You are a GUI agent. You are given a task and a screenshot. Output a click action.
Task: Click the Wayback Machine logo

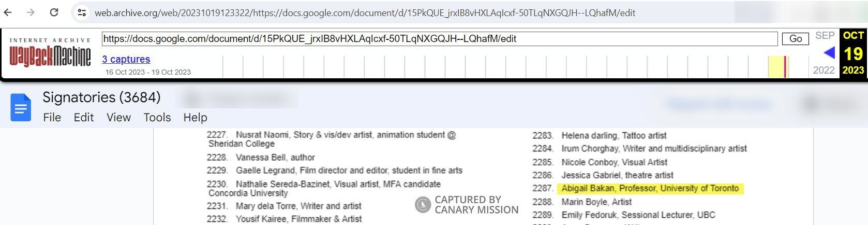point(50,53)
